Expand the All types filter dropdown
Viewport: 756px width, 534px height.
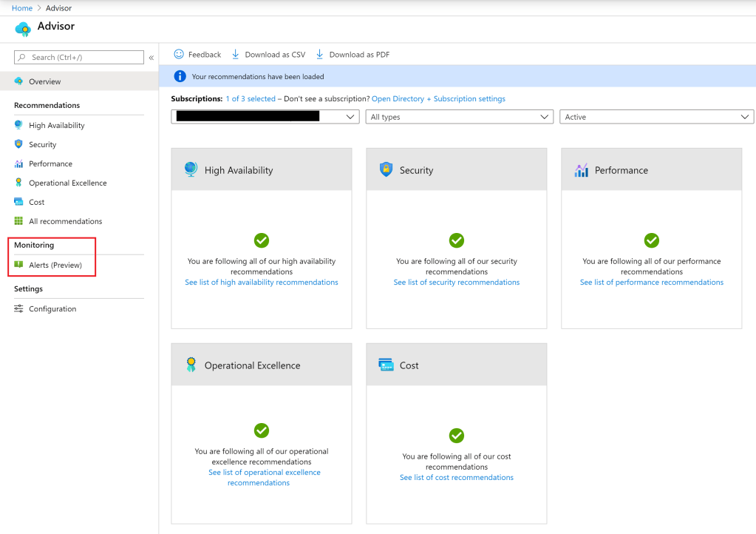459,117
